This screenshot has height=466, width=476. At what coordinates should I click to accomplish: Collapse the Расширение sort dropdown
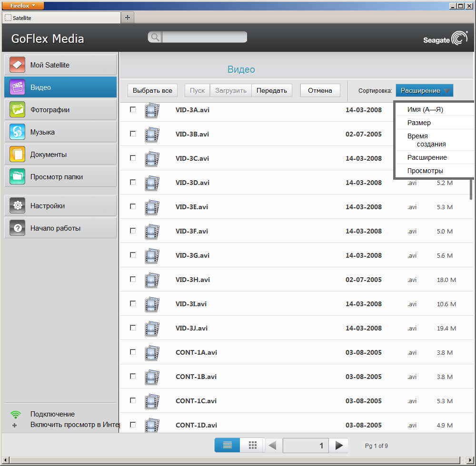[424, 90]
